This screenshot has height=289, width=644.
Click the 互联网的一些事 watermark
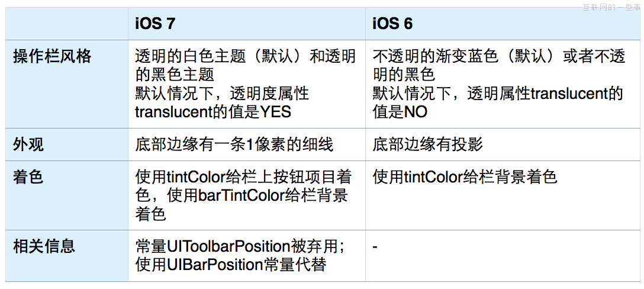coord(613,7)
